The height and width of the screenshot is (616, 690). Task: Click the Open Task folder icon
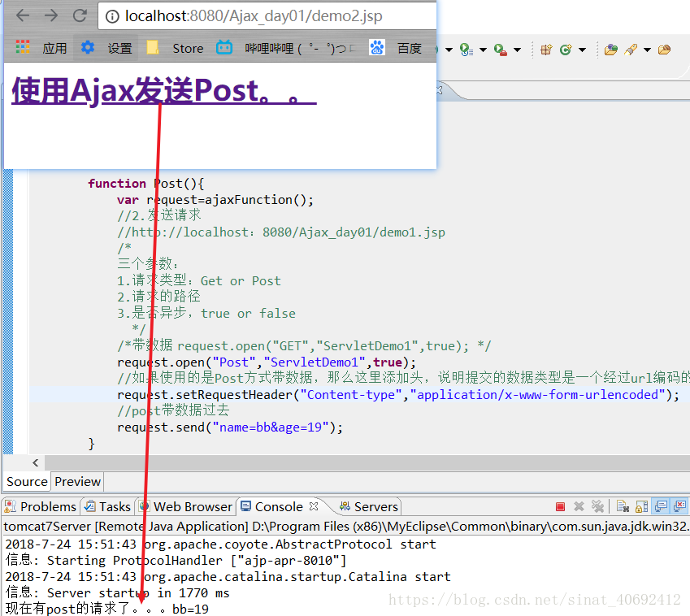[x=665, y=50]
